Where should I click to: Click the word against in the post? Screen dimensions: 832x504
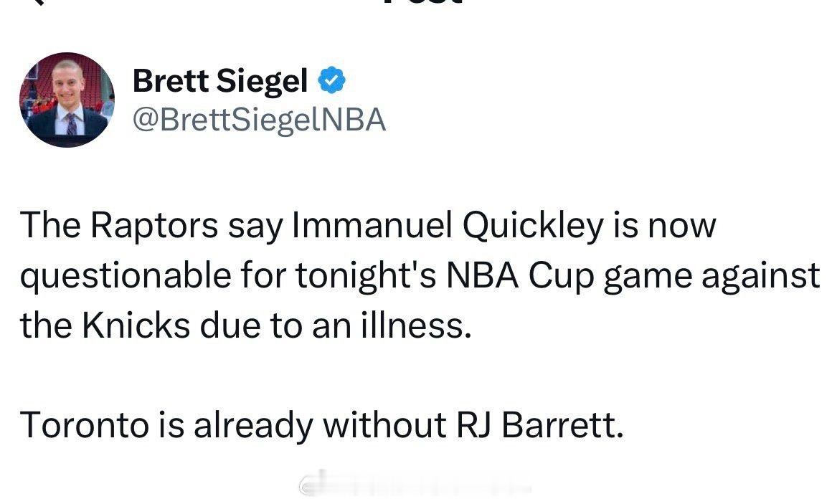coord(760,276)
